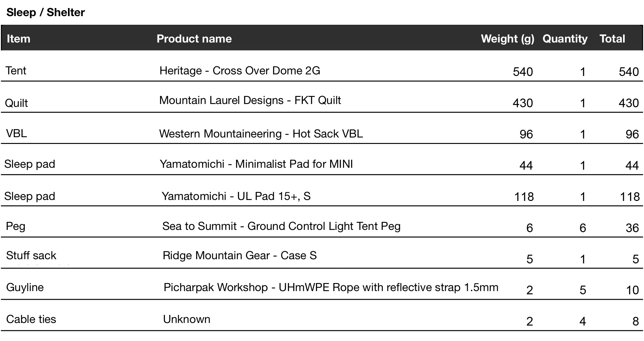Click the Total column header
The height and width of the screenshot is (341, 644).
coord(612,39)
